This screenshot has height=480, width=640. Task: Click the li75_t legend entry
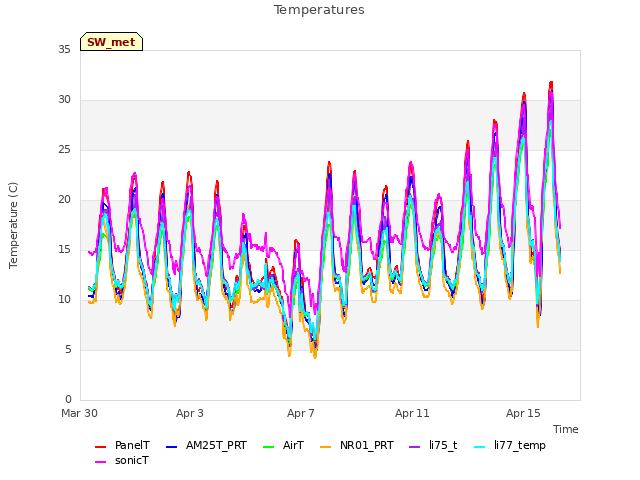pos(433,445)
